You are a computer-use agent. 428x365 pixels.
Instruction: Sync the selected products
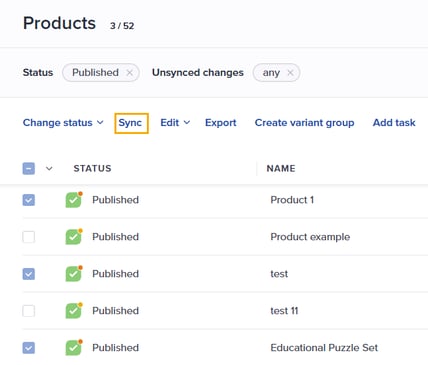130,123
